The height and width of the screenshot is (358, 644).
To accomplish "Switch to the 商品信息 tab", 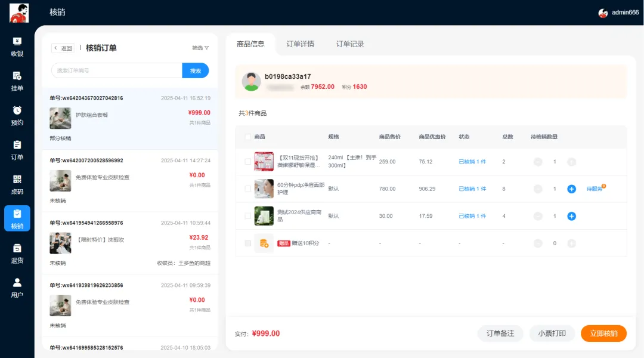I will click(x=250, y=44).
